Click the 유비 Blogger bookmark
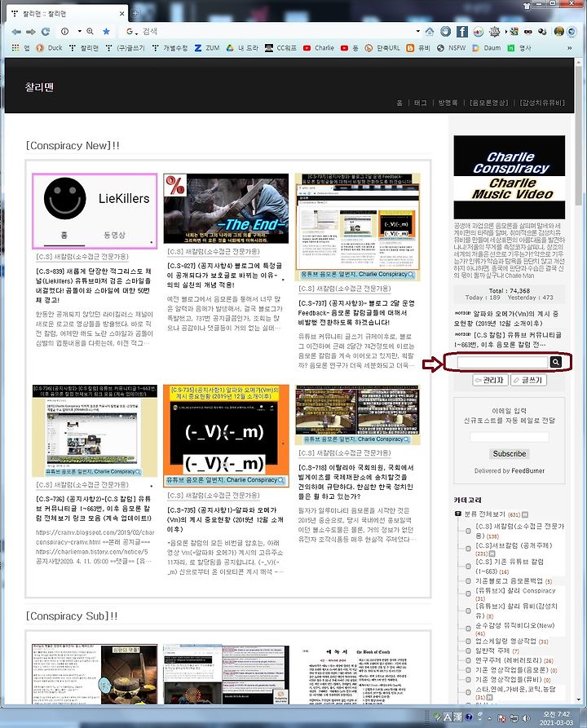 tap(418, 48)
